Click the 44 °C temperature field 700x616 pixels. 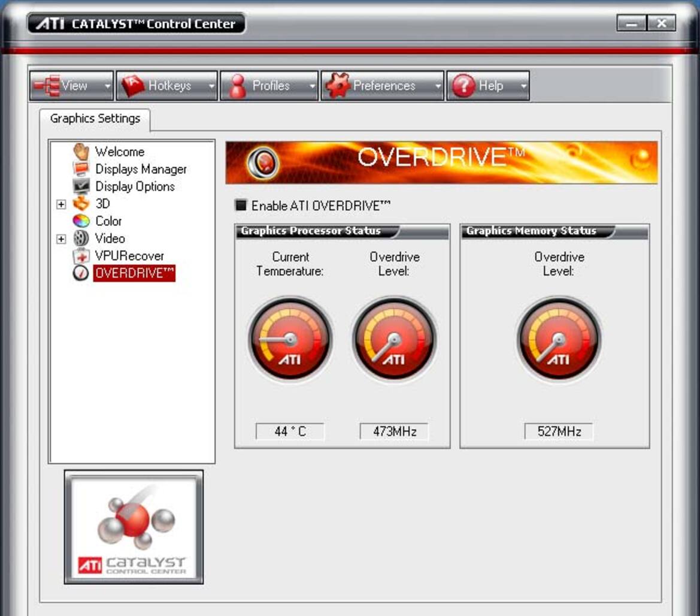(x=290, y=431)
